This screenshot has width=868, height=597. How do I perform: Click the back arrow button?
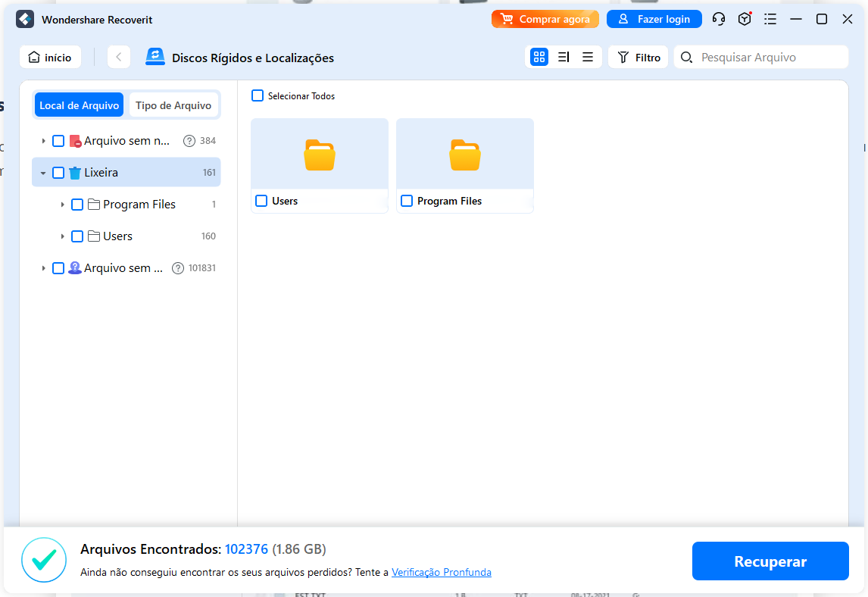pyautogui.click(x=118, y=57)
